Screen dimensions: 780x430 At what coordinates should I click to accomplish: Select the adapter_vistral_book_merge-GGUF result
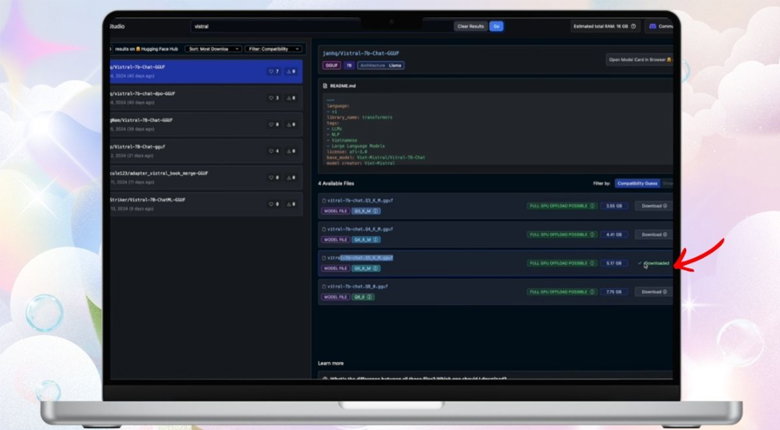[x=206, y=178]
